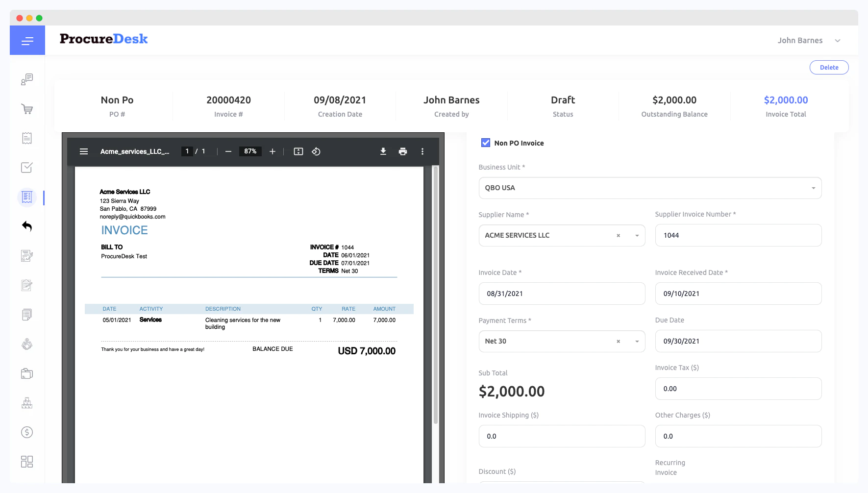Click the PDF zoom percentage field
Viewport: 868px width, 493px height.
250,151
